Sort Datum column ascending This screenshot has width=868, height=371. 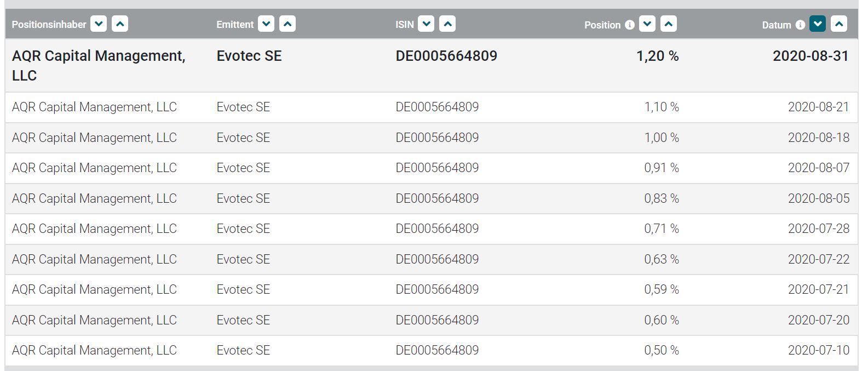[839, 24]
